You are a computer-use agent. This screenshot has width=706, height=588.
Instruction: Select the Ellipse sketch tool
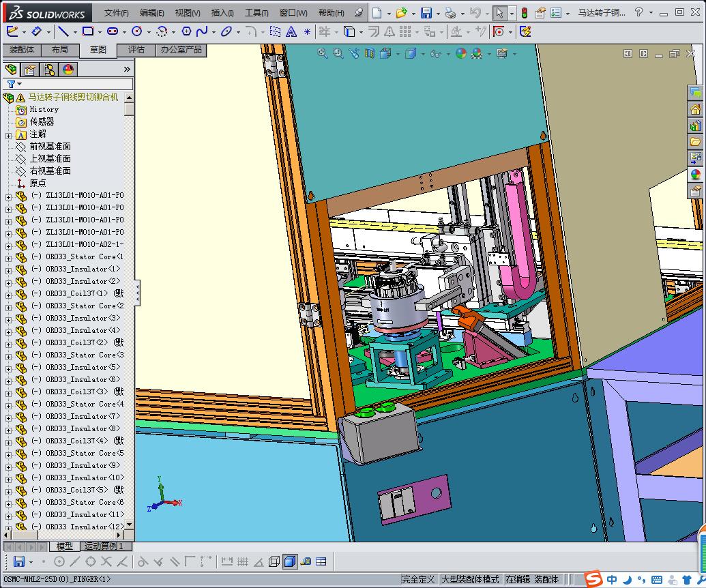click(x=226, y=31)
